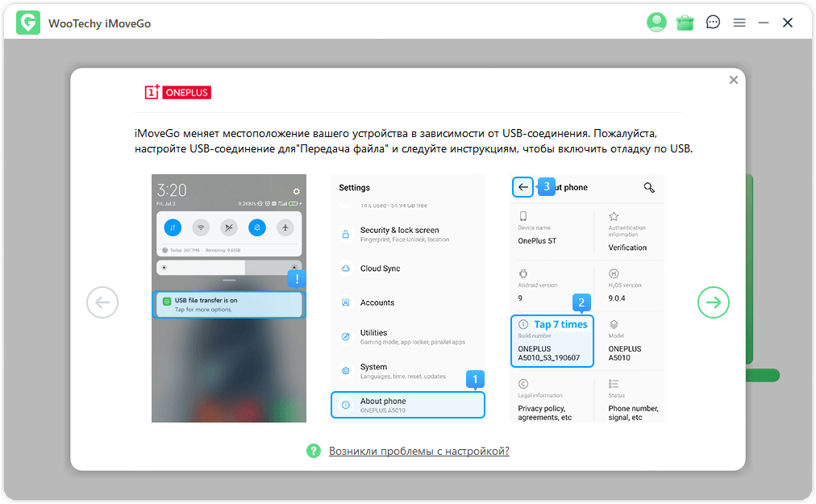Tap the search magnifier on About phone screen
816x504 pixels.
[648, 186]
